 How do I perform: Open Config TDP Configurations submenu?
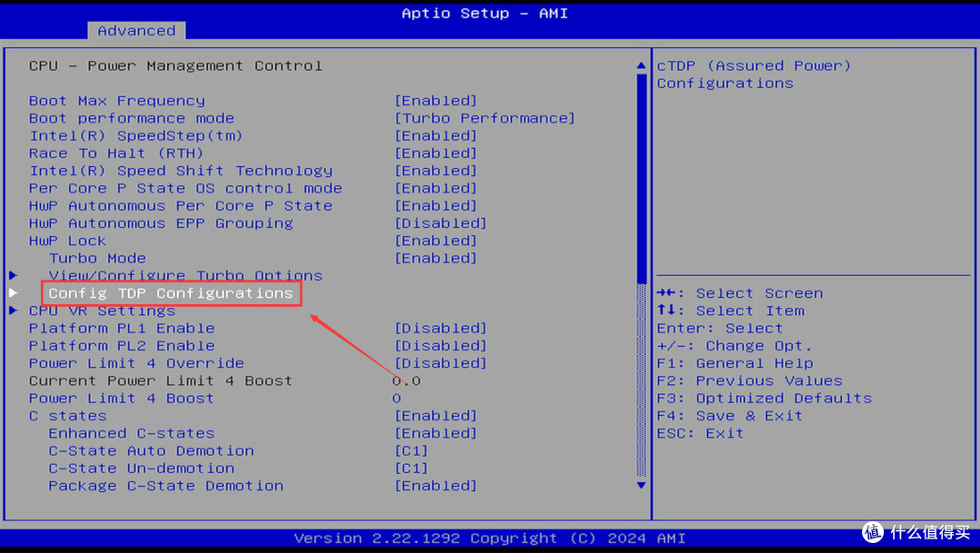(x=171, y=293)
